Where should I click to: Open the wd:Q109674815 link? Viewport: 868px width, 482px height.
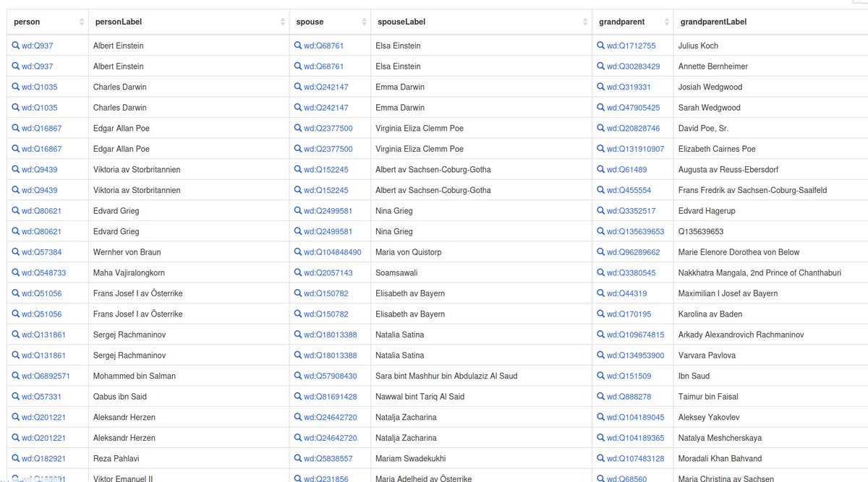point(635,335)
